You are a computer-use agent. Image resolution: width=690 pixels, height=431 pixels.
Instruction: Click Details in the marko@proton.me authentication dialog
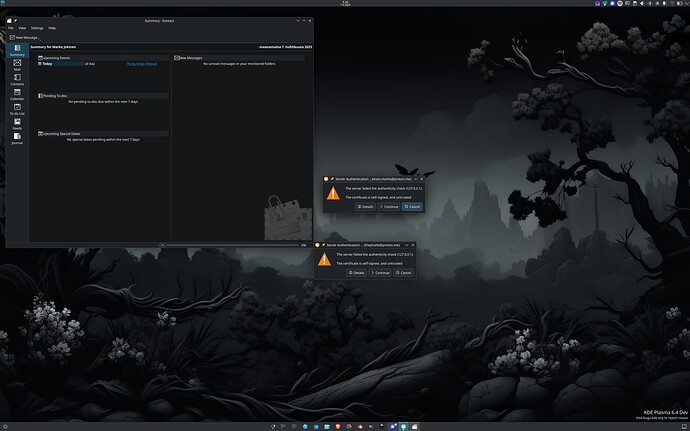point(365,206)
